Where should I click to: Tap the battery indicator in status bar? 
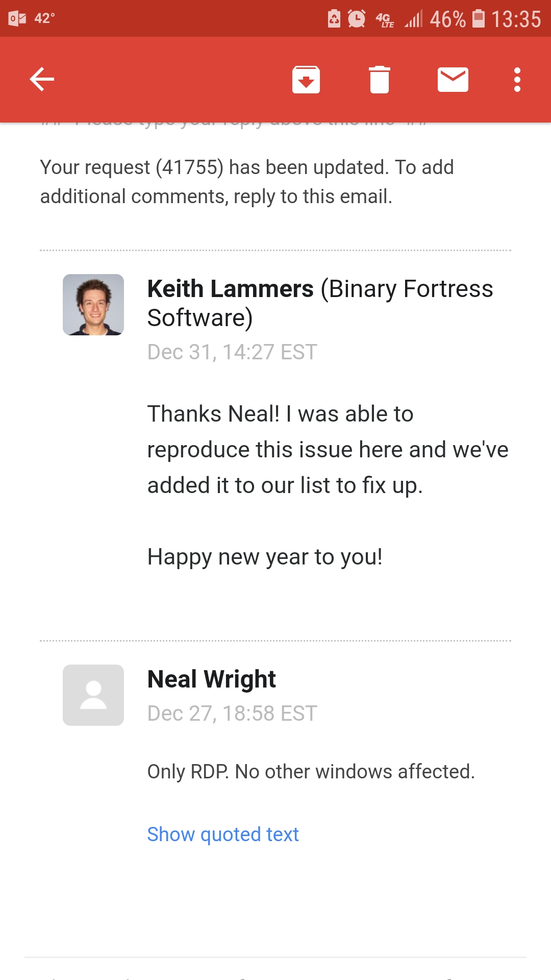[478, 19]
